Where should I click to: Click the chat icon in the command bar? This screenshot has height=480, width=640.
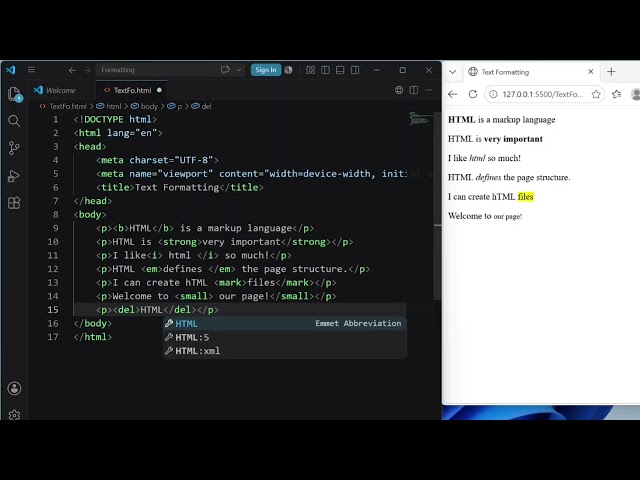[x=225, y=70]
